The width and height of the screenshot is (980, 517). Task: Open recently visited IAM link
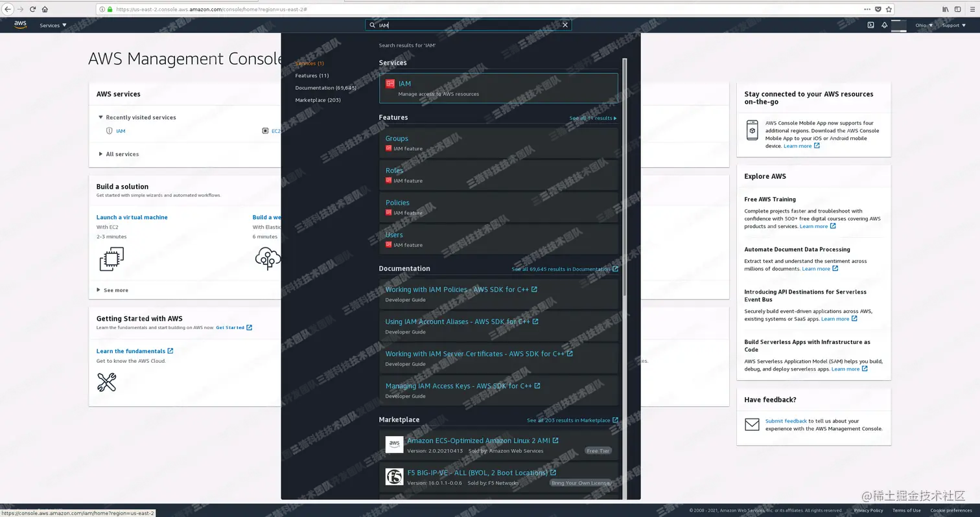pyautogui.click(x=121, y=131)
